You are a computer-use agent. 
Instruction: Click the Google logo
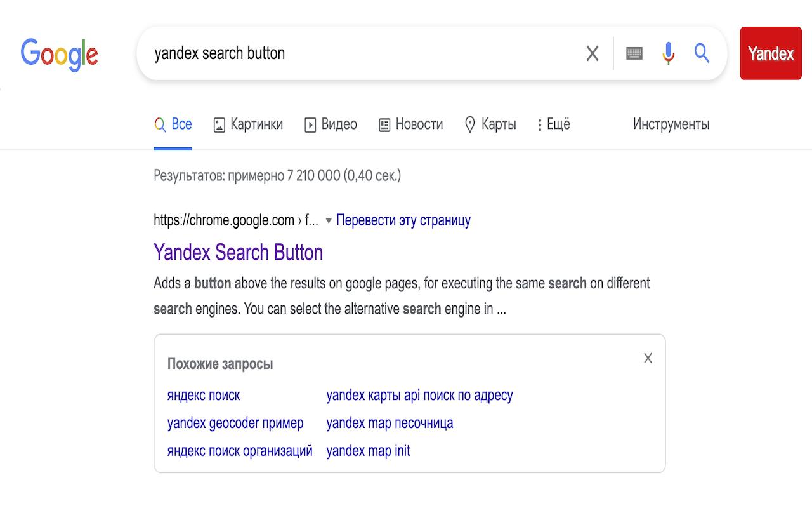click(59, 53)
